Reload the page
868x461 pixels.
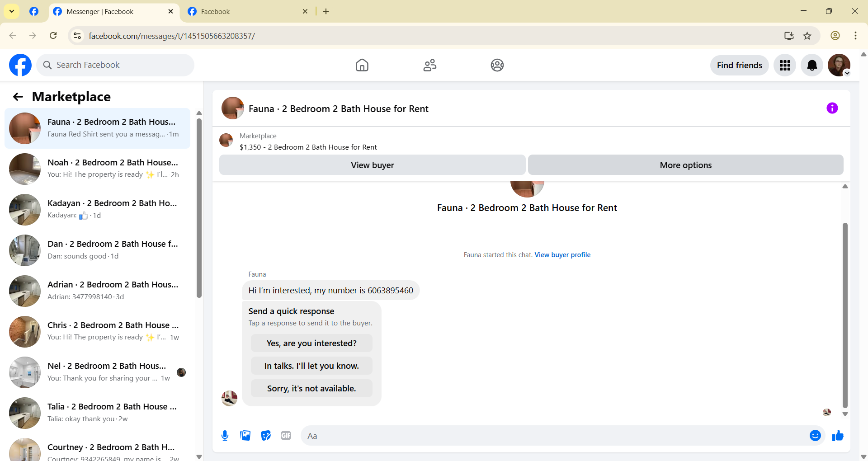coord(53,36)
